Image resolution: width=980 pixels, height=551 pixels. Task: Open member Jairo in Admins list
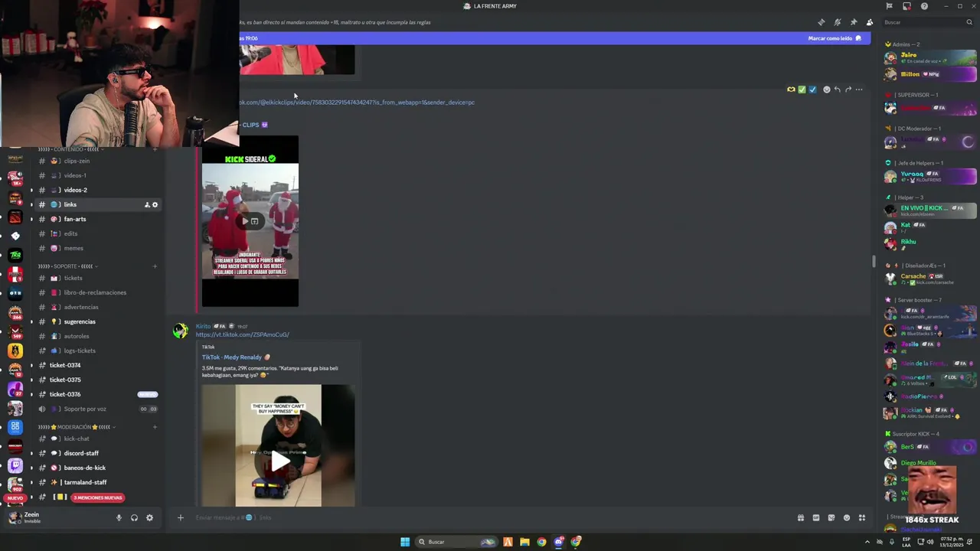coord(929,57)
